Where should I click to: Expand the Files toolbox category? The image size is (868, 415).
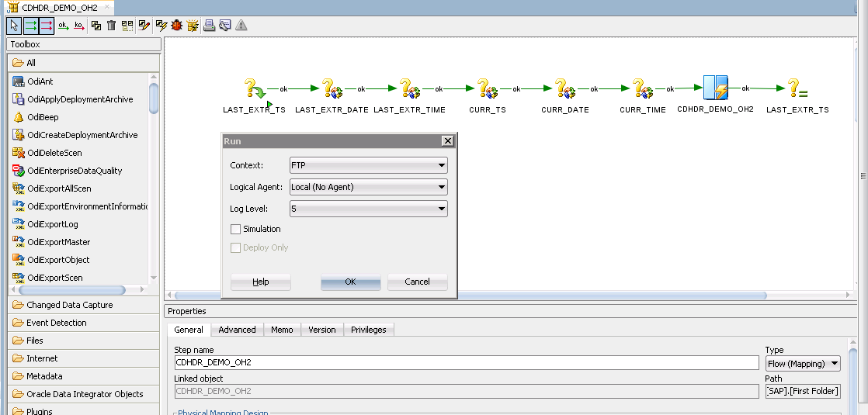click(84, 341)
